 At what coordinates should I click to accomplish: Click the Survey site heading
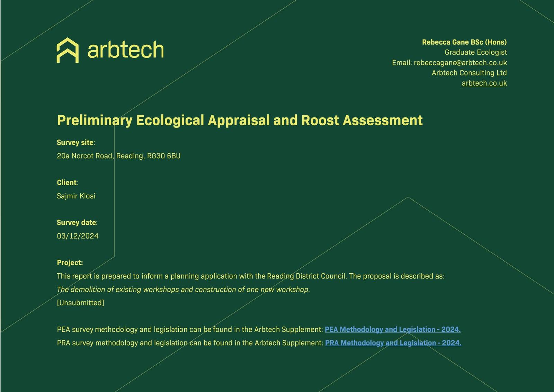point(75,143)
